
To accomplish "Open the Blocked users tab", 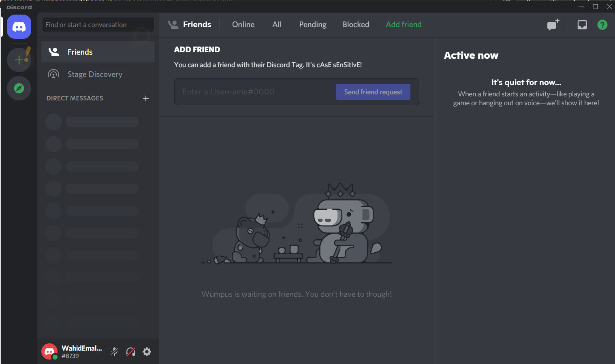I will point(356,25).
